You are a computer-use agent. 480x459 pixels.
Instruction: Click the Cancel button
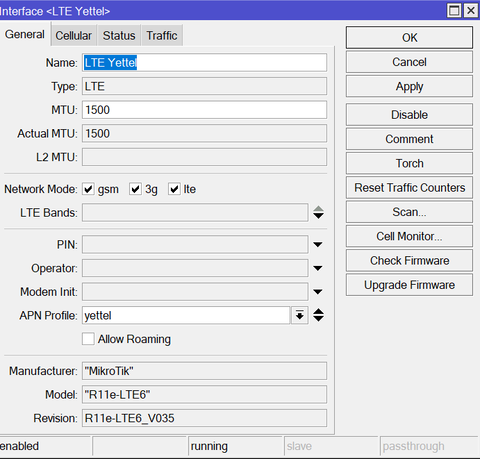(409, 62)
